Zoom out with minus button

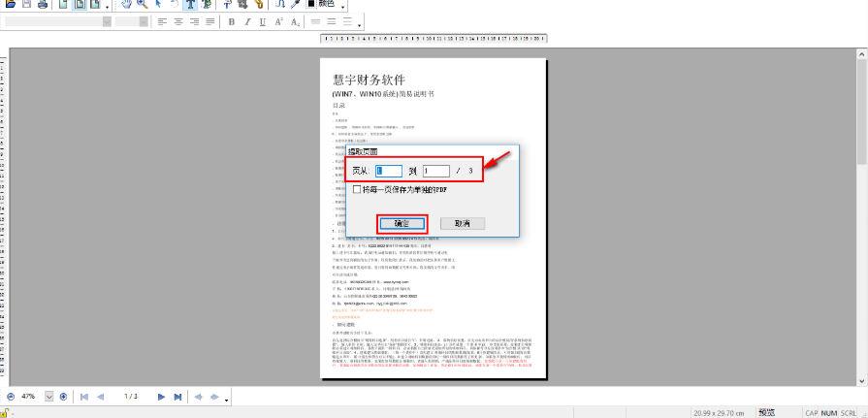click(x=11, y=397)
